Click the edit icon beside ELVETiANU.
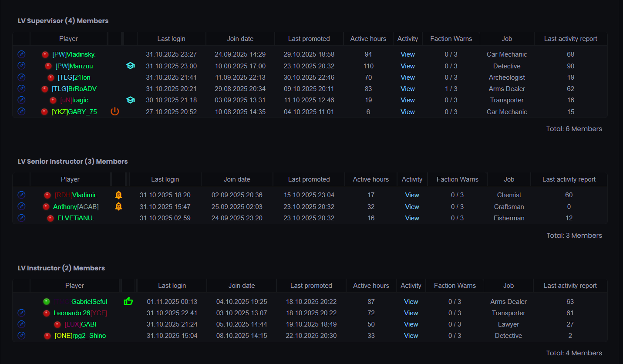The height and width of the screenshot is (364, 623). 21,218
